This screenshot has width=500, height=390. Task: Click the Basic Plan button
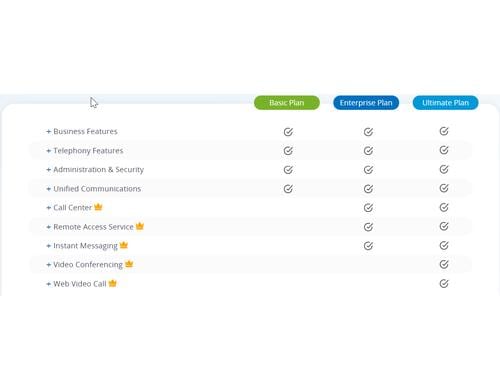pos(287,103)
